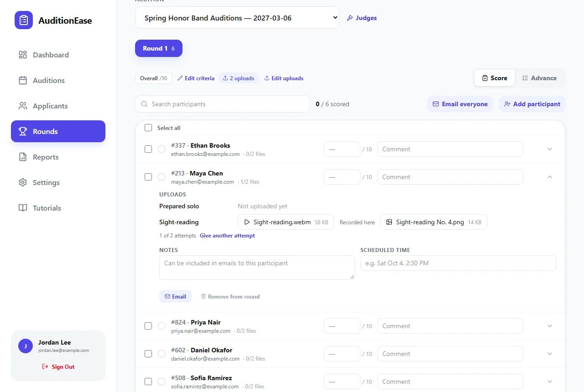The height and width of the screenshot is (392, 584).
Task: Collapse the Maya Chen row details
Action: (x=550, y=177)
